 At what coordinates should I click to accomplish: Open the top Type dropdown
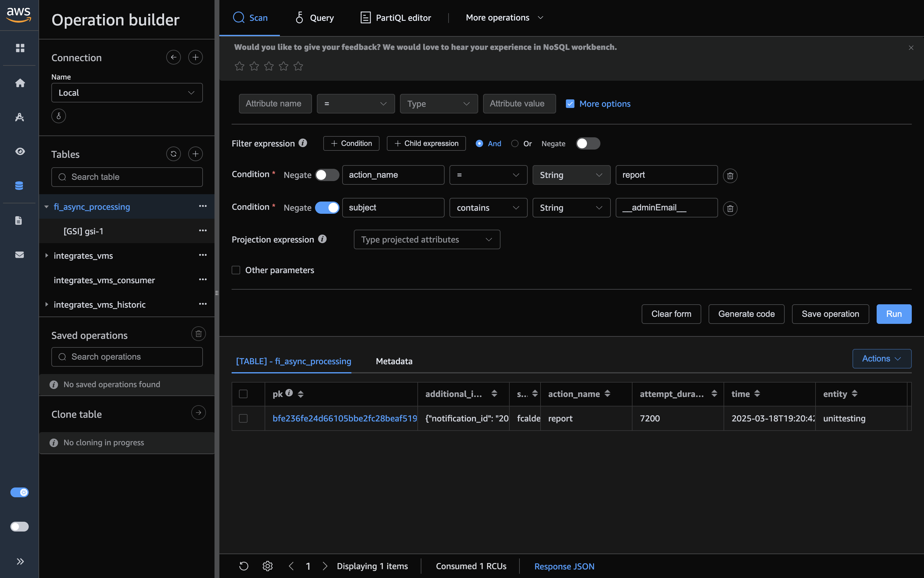(439, 104)
